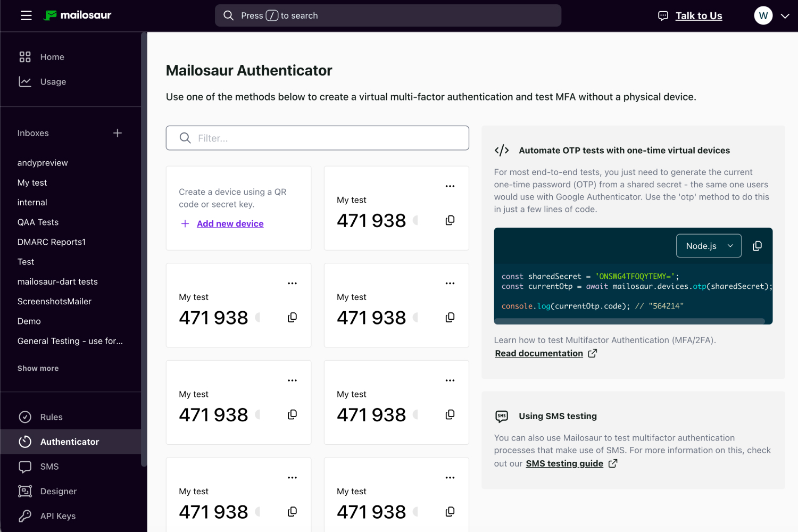Go to API Keys in sidebar
Viewport: 798px width, 532px height.
tap(57, 516)
